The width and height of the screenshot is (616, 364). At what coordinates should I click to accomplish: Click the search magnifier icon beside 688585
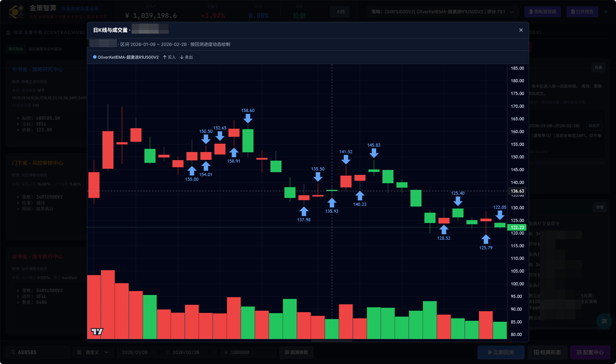tap(13, 352)
